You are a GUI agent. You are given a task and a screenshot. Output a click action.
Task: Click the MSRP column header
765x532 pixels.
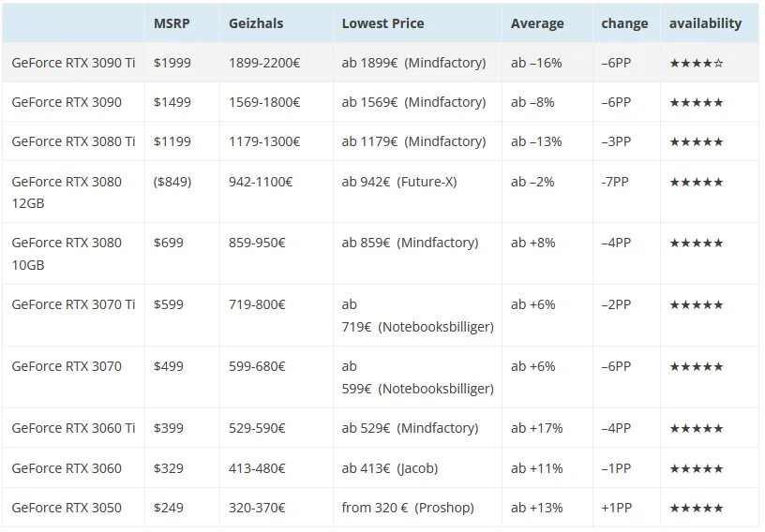tap(172, 23)
